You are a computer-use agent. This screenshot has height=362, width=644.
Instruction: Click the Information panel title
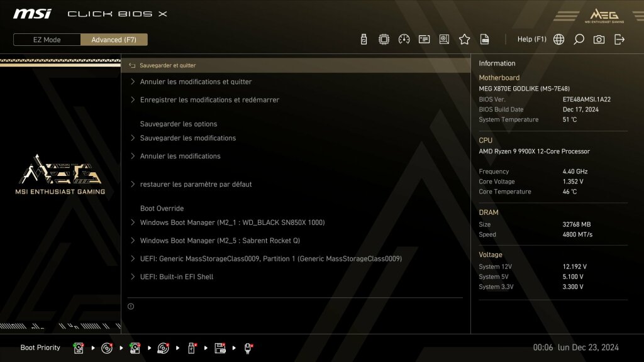497,63
